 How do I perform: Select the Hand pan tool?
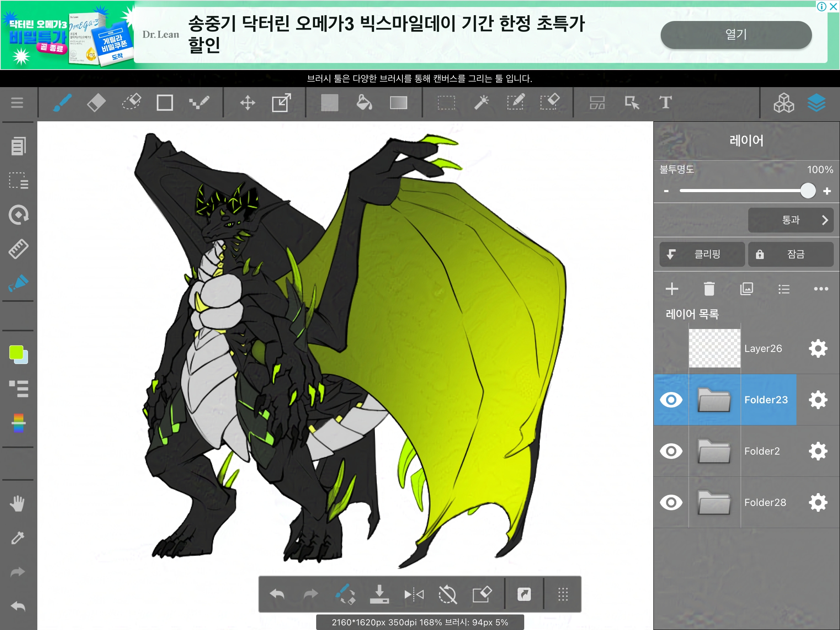18,504
